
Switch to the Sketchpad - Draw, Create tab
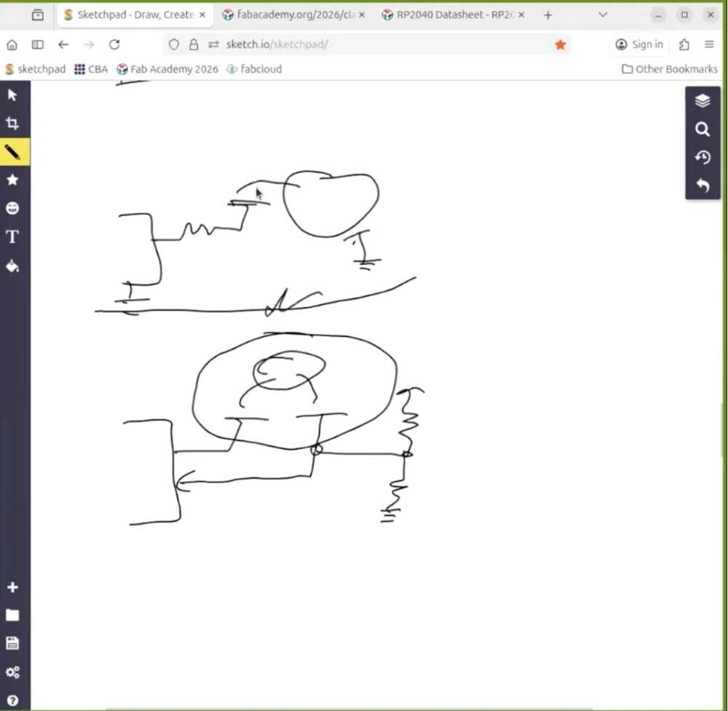(x=135, y=15)
